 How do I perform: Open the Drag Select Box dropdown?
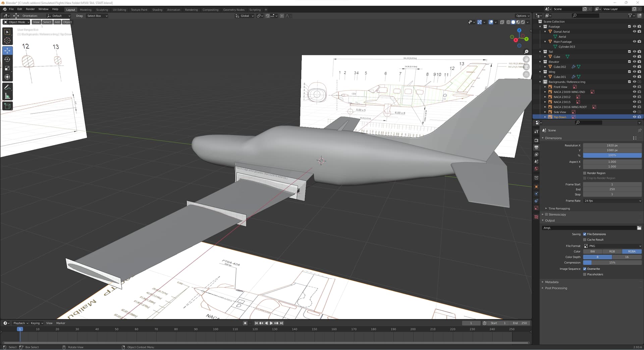pos(97,16)
